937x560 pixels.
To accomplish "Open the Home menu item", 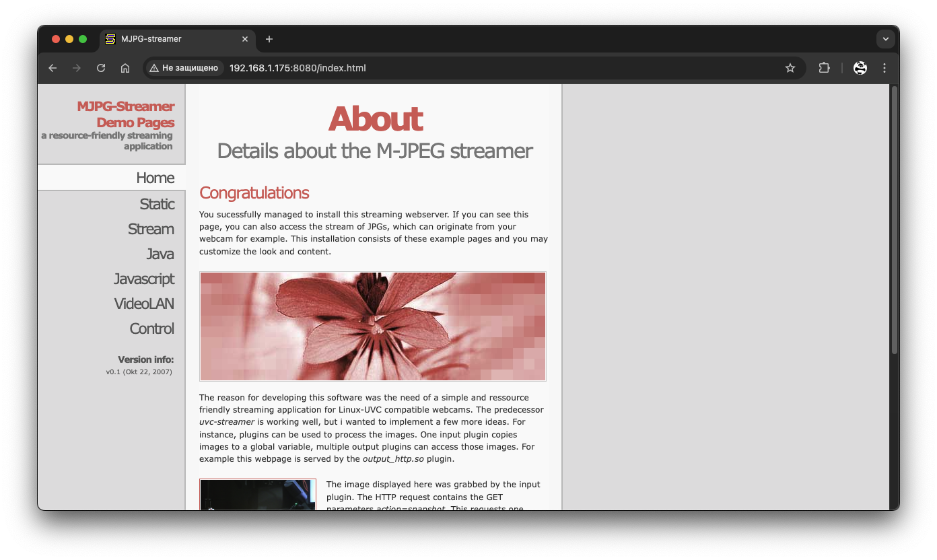I will pos(155,178).
